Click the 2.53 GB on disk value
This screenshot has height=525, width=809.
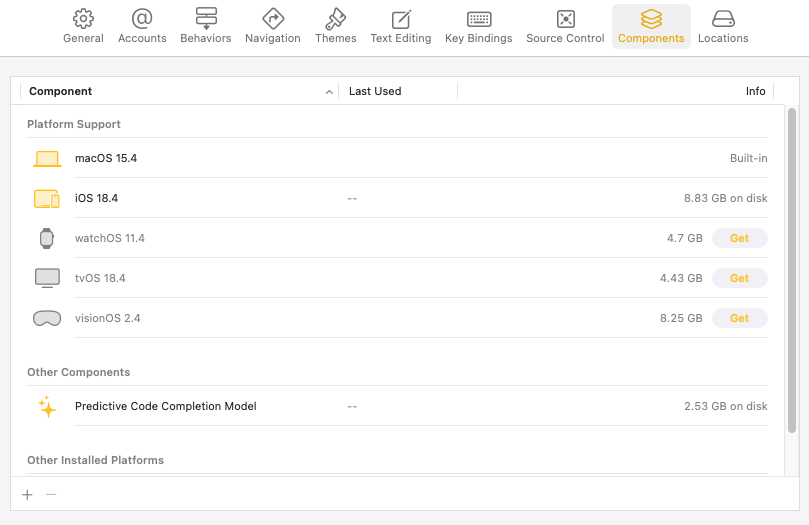click(x=726, y=406)
